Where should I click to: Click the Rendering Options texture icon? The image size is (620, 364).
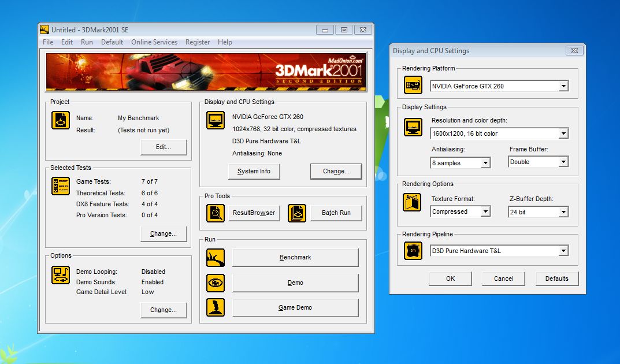point(412,202)
